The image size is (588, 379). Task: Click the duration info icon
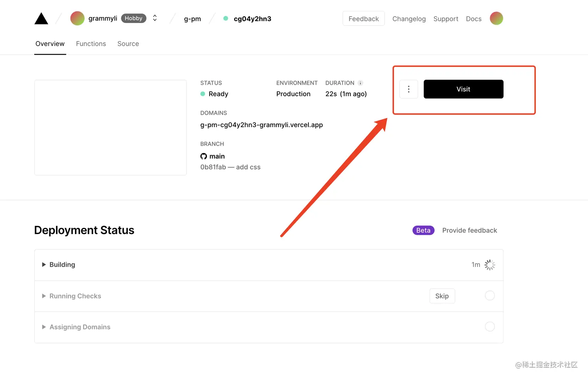(x=360, y=83)
